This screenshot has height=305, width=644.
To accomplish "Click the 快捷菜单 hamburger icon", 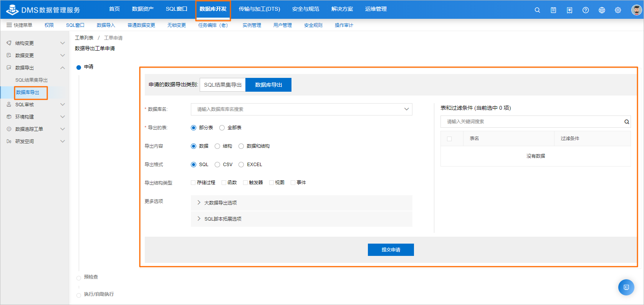I will [9, 25].
